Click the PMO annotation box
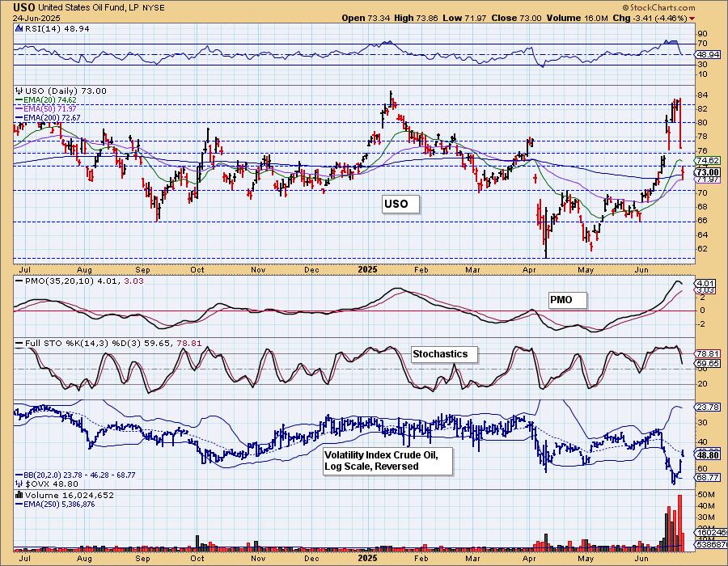 (567, 300)
